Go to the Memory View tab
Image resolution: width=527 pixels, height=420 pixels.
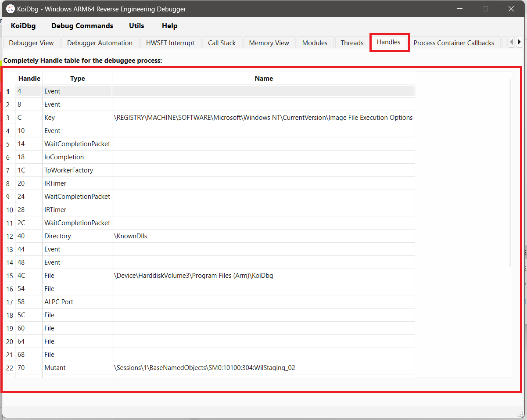click(269, 43)
